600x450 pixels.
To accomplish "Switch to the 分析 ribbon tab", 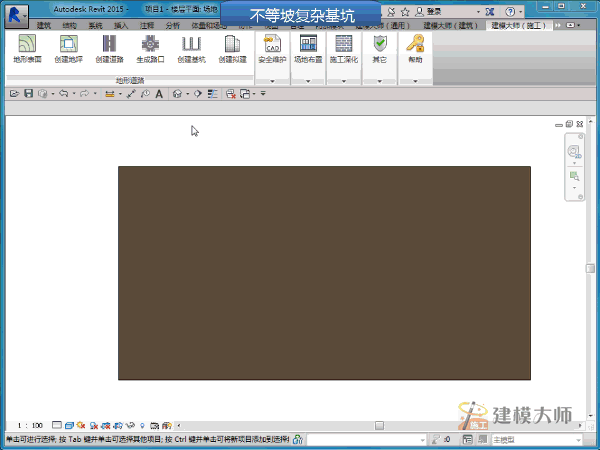I will pos(173,26).
